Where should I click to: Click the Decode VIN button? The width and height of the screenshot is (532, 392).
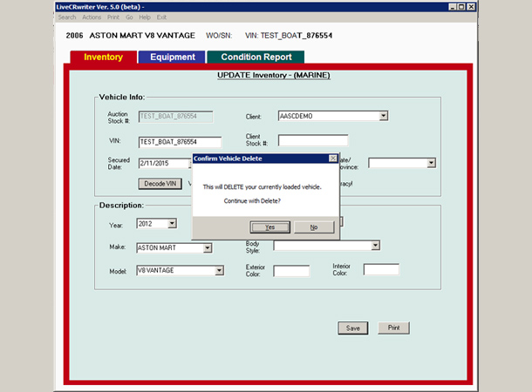(160, 184)
